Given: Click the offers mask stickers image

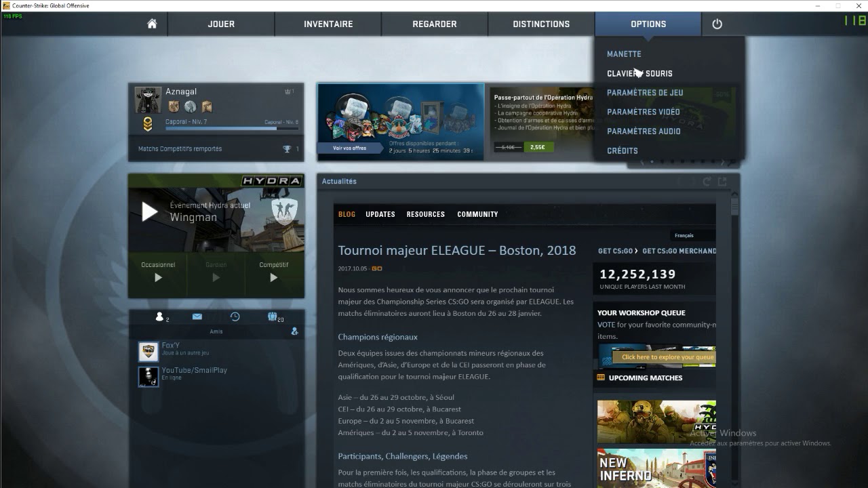Looking at the screenshot, I should click(401, 115).
